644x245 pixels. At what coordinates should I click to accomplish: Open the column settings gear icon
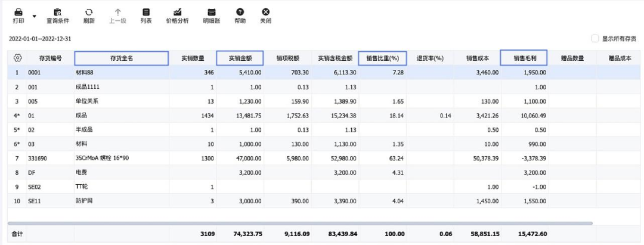tap(18, 58)
